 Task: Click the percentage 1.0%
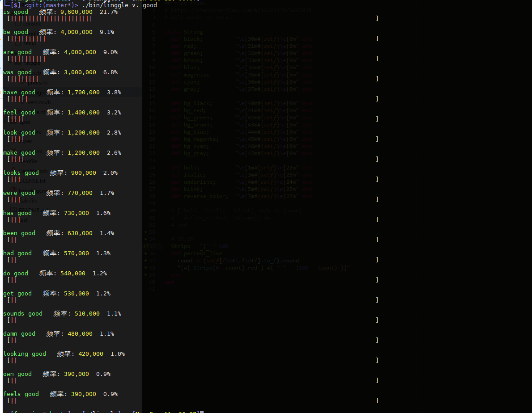tap(118, 354)
